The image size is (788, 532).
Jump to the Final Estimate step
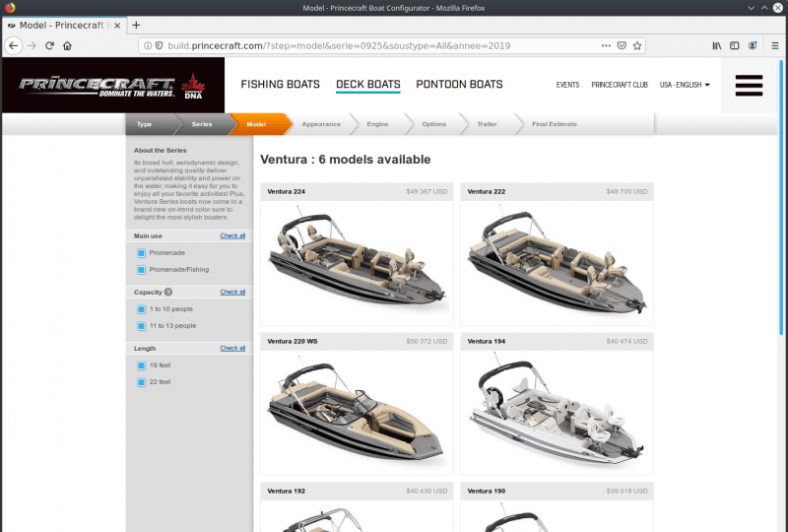[x=555, y=124]
